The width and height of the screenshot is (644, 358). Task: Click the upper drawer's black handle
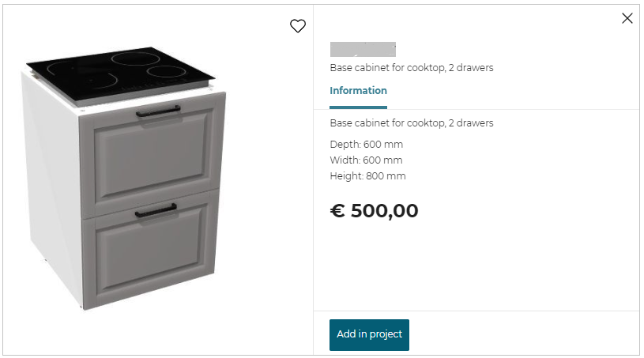tap(157, 113)
